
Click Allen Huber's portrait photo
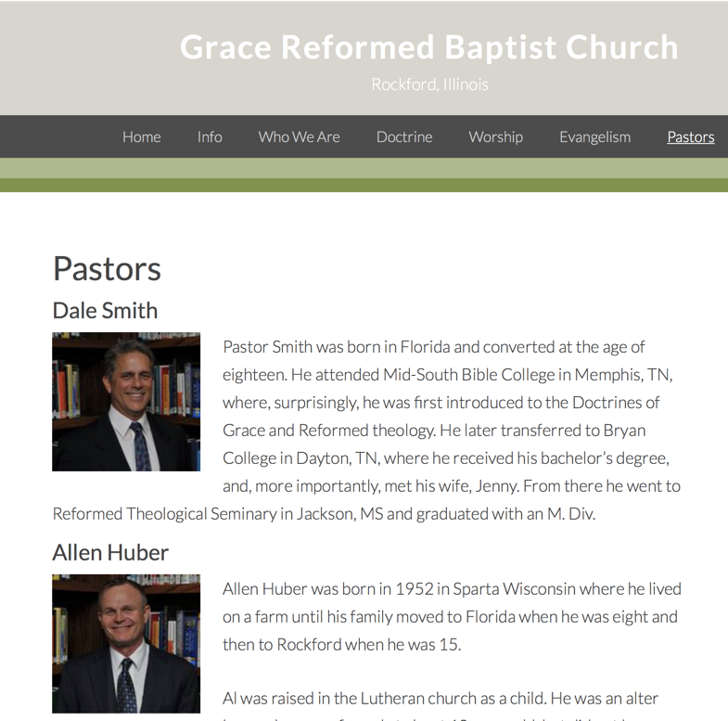point(126,643)
